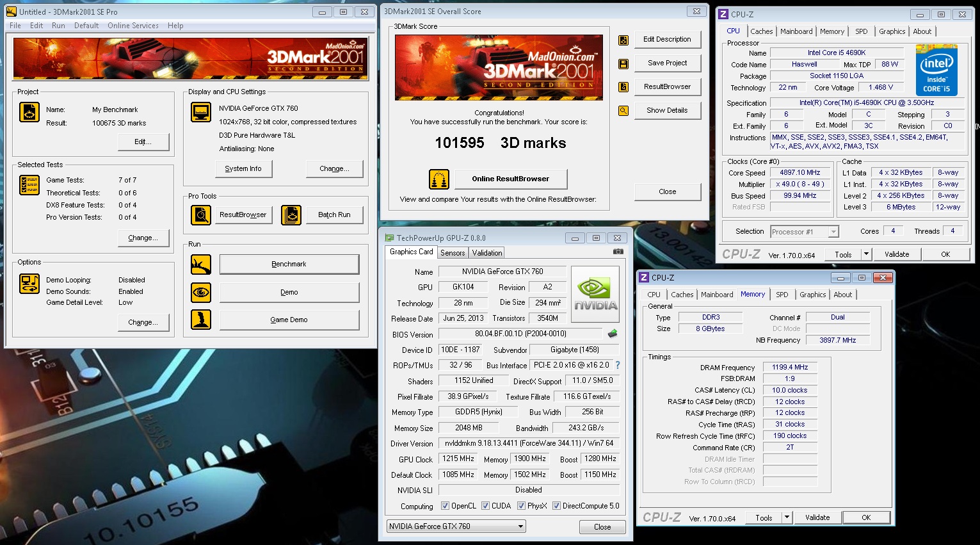
Task: Open the Help menu in 3DMark2001
Action: coord(175,26)
